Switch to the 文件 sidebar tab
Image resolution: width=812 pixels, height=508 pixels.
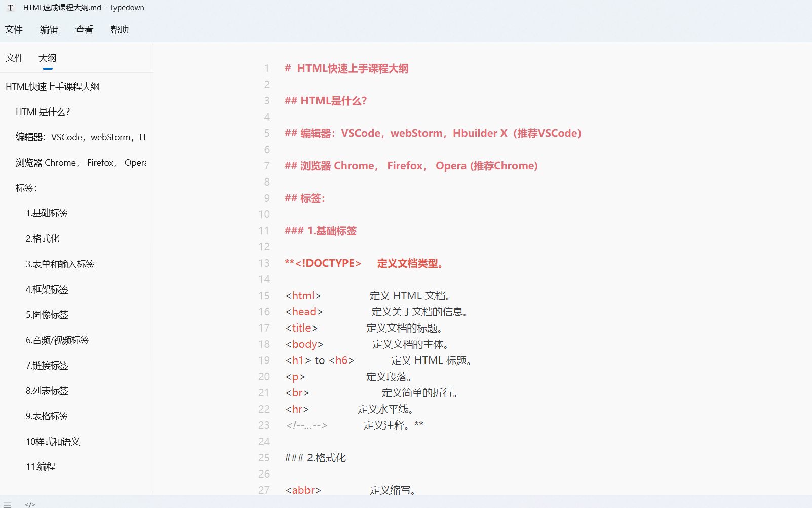15,58
